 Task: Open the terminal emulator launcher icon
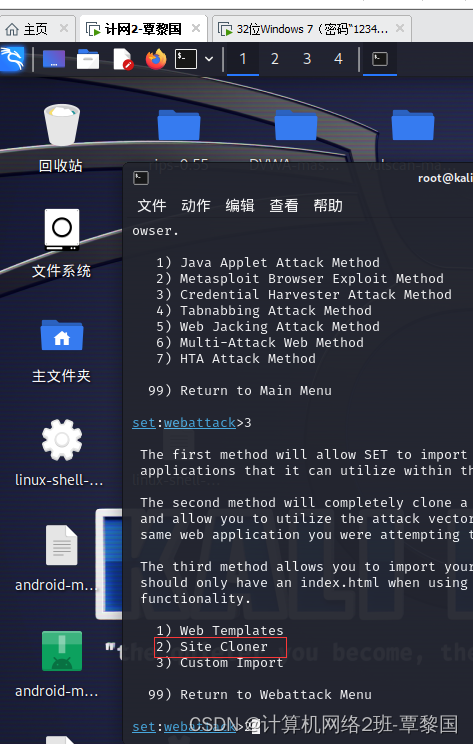pos(185,59)
